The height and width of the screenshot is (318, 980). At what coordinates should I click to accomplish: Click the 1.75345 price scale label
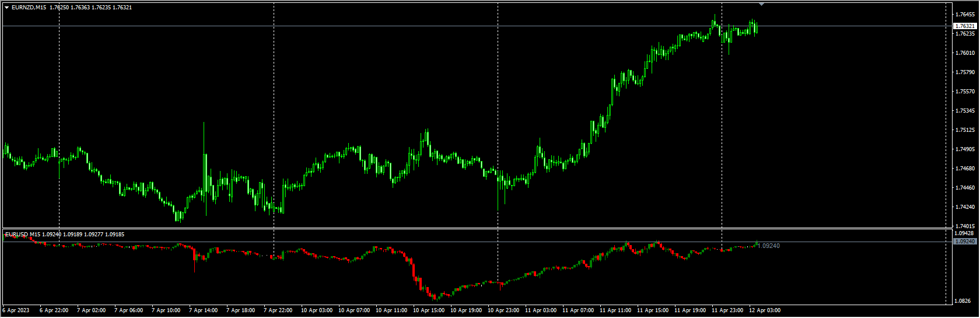965,110
